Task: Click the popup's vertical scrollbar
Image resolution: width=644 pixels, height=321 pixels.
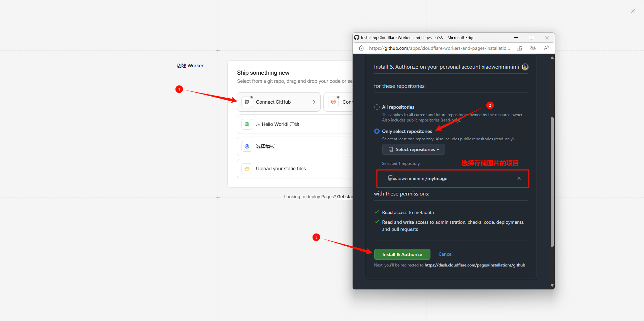Action: (552, 182)
